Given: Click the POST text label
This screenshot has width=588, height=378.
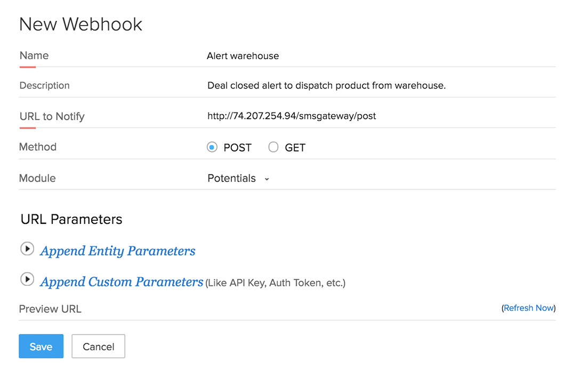Looking at the screenshot, I should coord(237,148).
